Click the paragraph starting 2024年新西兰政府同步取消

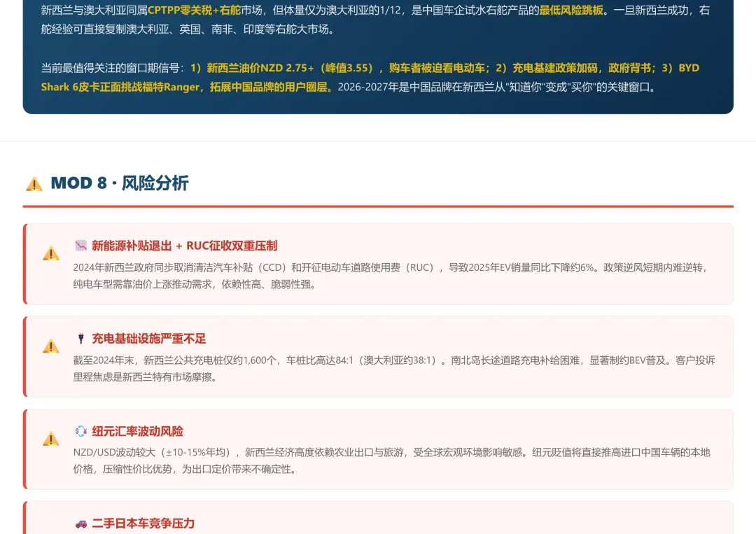tap(391, 276)
